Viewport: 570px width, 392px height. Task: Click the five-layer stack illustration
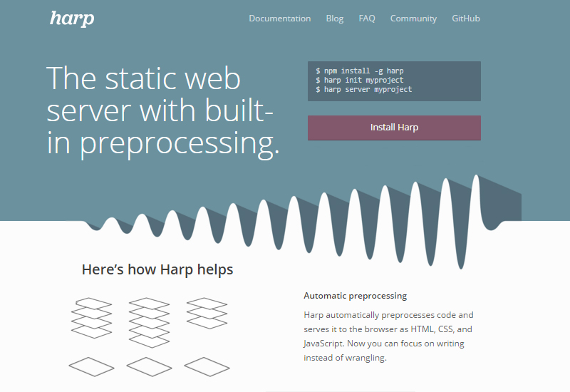coord(149,323)
